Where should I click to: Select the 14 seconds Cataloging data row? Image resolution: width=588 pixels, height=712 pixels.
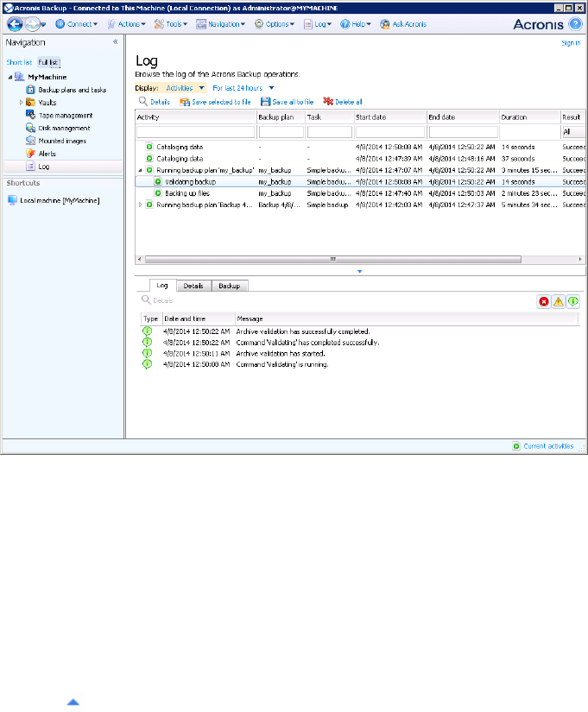[x=360, y=147]
